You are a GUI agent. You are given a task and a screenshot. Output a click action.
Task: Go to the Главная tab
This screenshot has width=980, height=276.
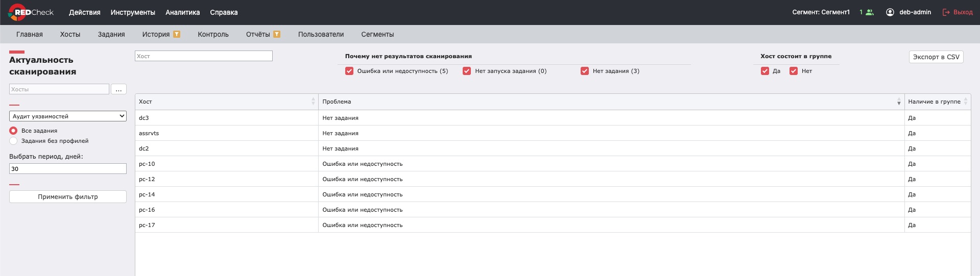point(30,34)
